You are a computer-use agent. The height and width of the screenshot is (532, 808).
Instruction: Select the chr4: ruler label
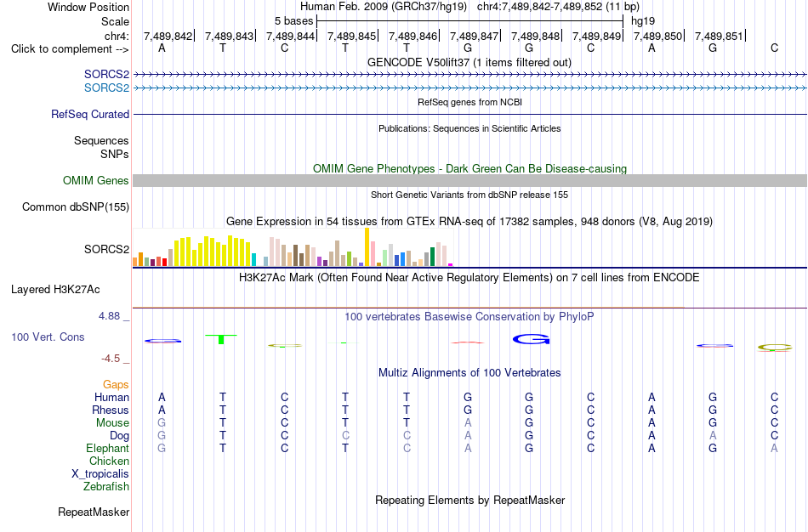pos(117,36)
